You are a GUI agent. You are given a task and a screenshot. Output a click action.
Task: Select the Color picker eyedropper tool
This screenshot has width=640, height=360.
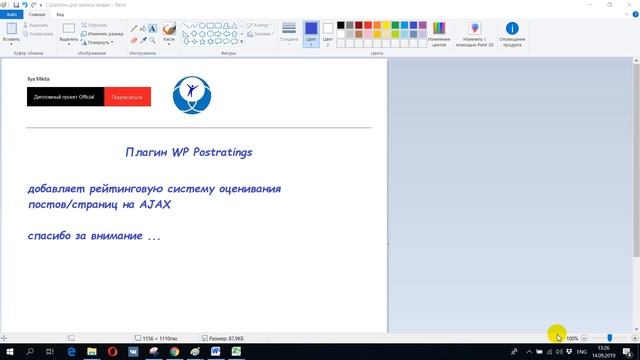pos(143,40)
